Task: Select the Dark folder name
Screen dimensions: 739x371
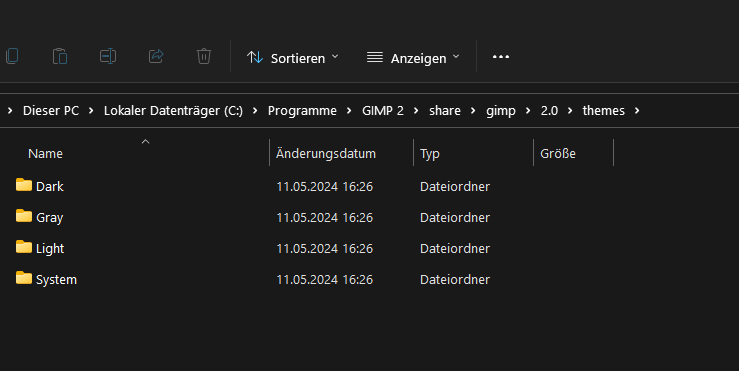Action: tap(49, 187)
